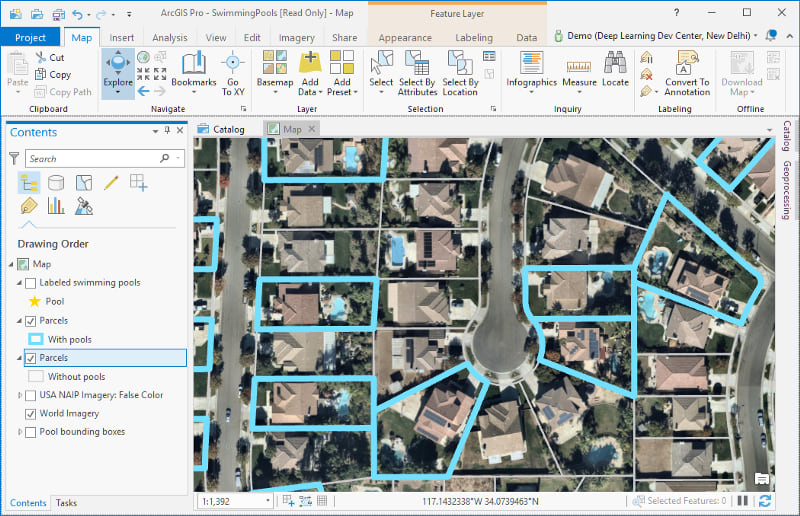Switch to Tasks pane tab
This screenshot has height=516, width=800.
(66, 503)
